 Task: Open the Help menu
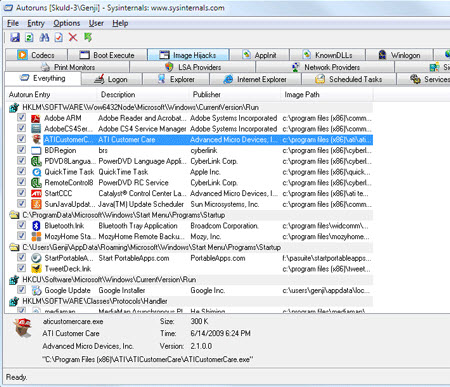pos(120,23)
